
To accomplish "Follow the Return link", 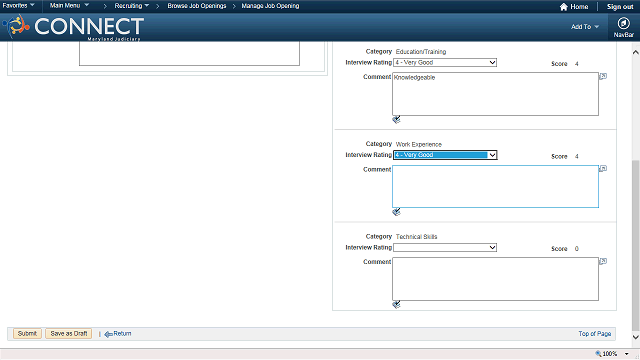I will click(x=118, y=334).
